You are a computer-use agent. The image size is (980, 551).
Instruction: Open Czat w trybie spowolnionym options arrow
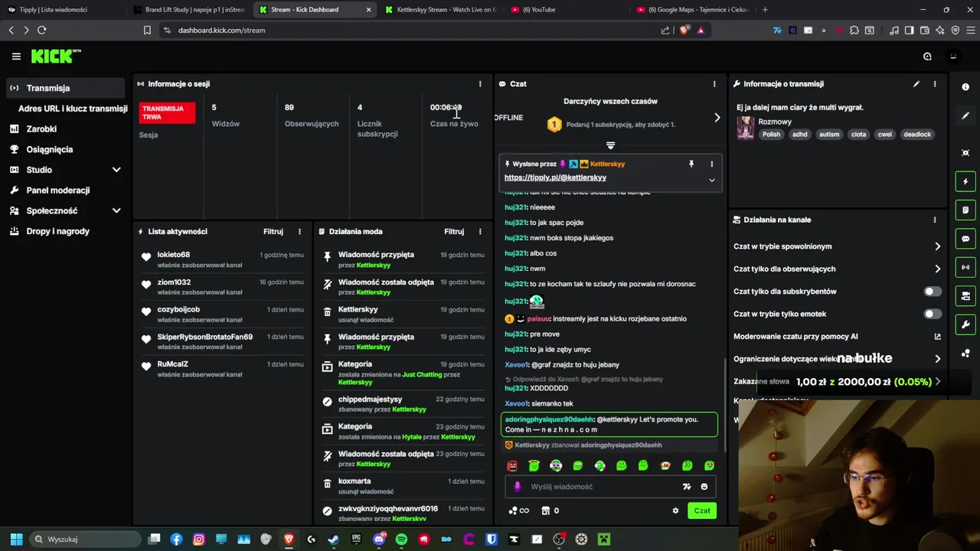coord(937,246)
